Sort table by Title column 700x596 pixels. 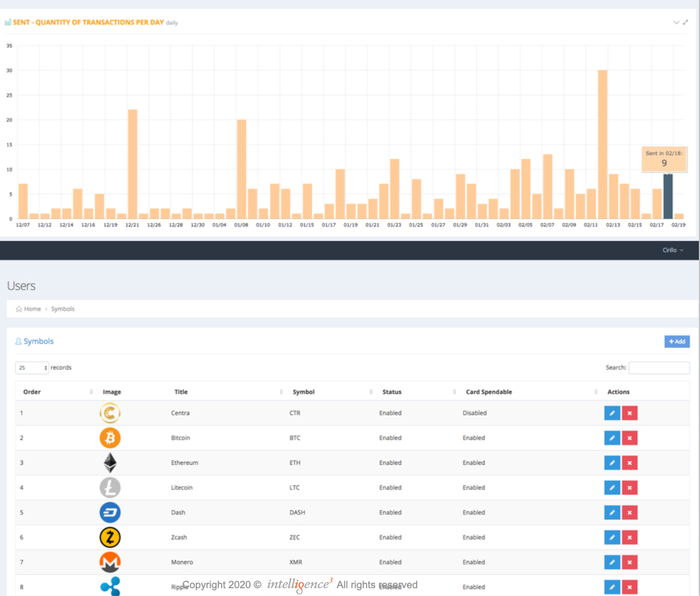[181, 392]
